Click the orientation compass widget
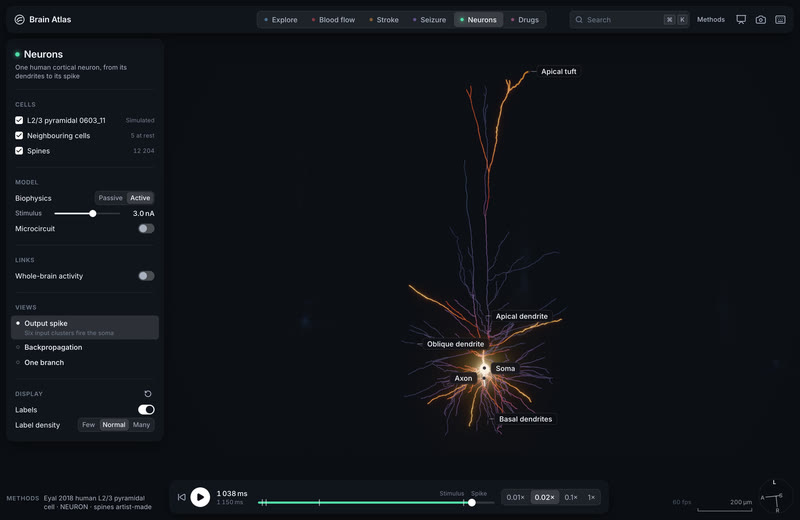 (x=775, y=497)
